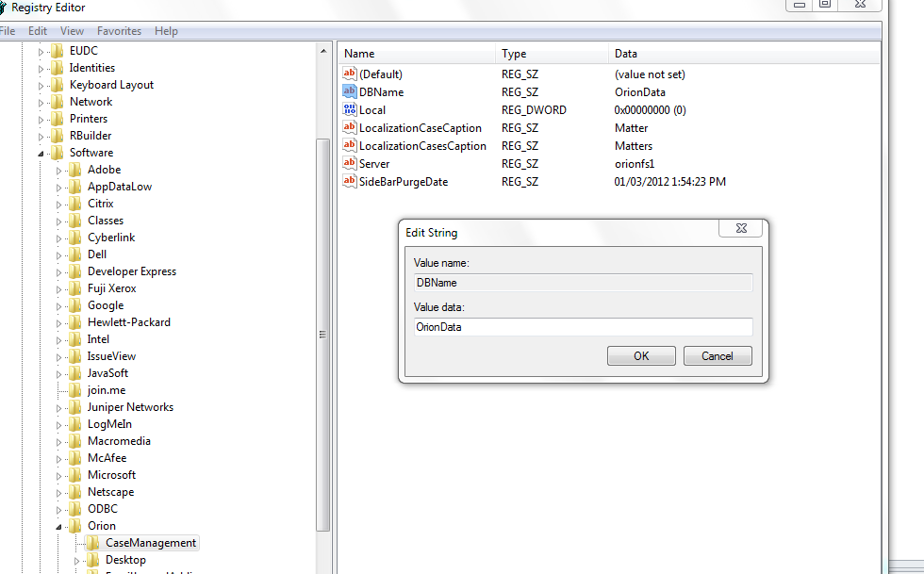Screen dimensions: 924x574
Task: Select the Developer Express tree key
Action: [132, 271]
